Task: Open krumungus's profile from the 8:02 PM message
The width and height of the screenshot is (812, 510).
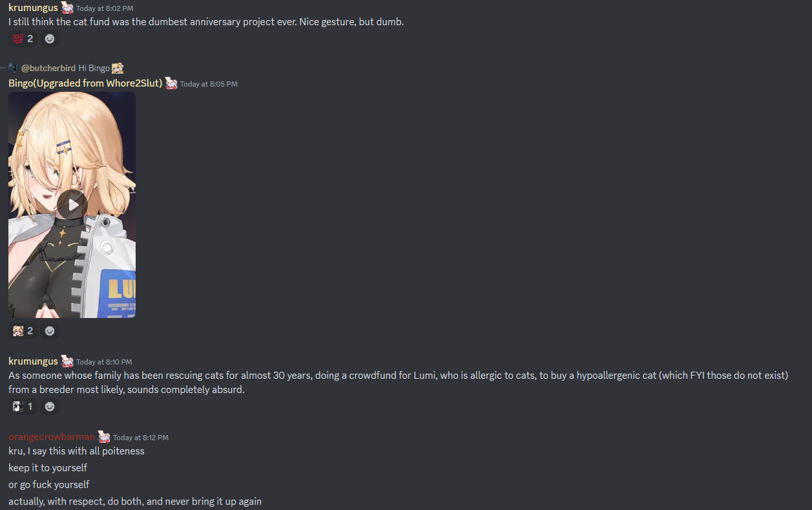Action: (x=33, y=8)
